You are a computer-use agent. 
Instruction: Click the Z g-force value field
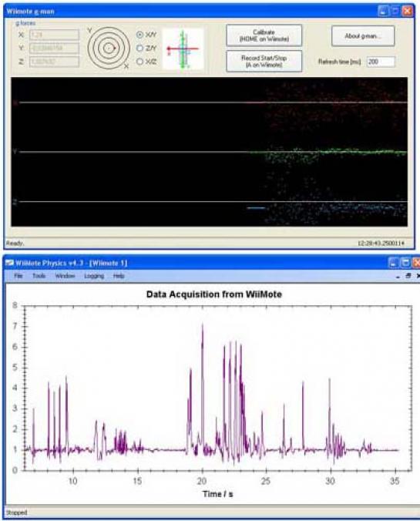(x=55, y=62)
